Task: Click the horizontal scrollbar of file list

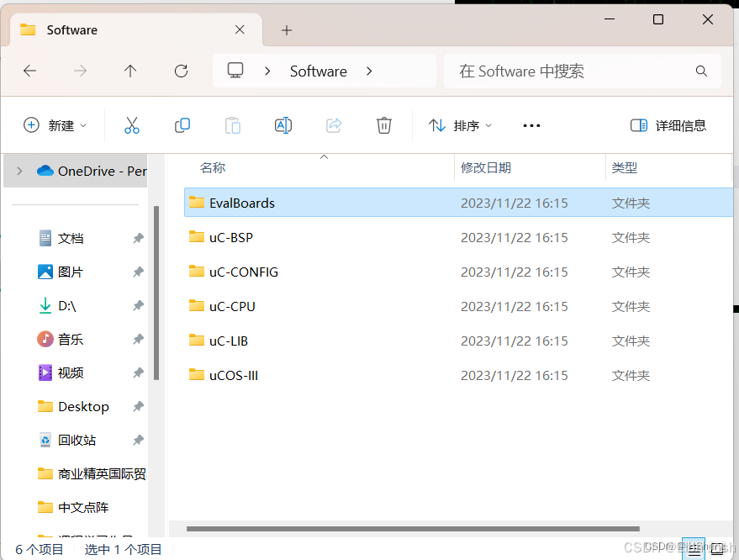Action: [x=413, y=528]
